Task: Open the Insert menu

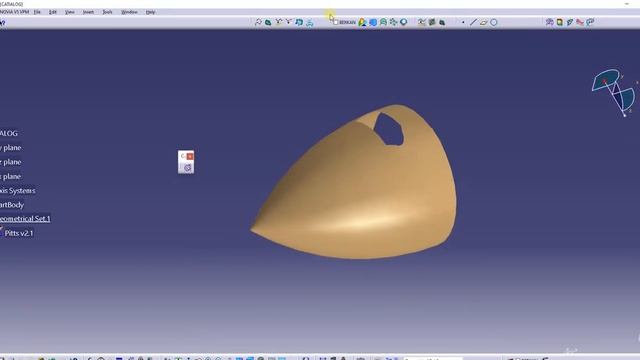Action: (88, 12)
